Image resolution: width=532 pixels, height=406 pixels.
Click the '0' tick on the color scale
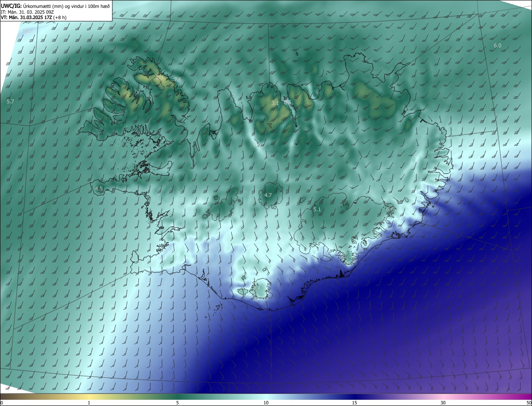pos(2,403)
